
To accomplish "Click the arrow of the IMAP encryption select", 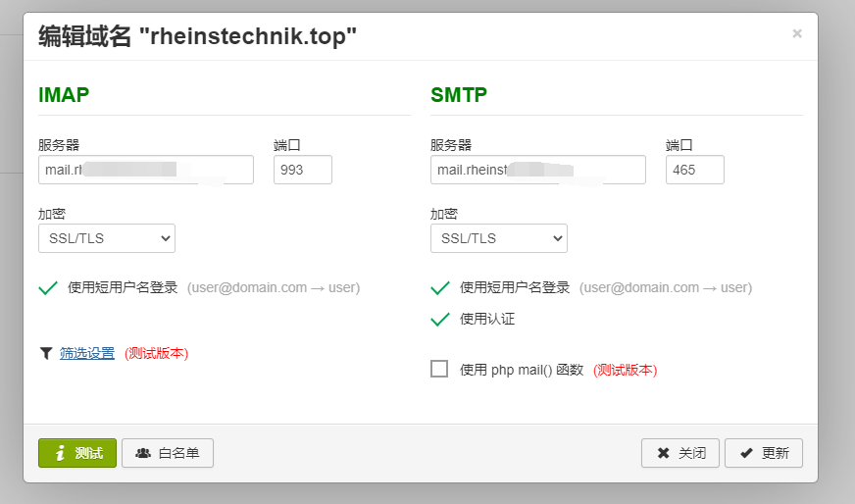I will [x=166, y=238].
